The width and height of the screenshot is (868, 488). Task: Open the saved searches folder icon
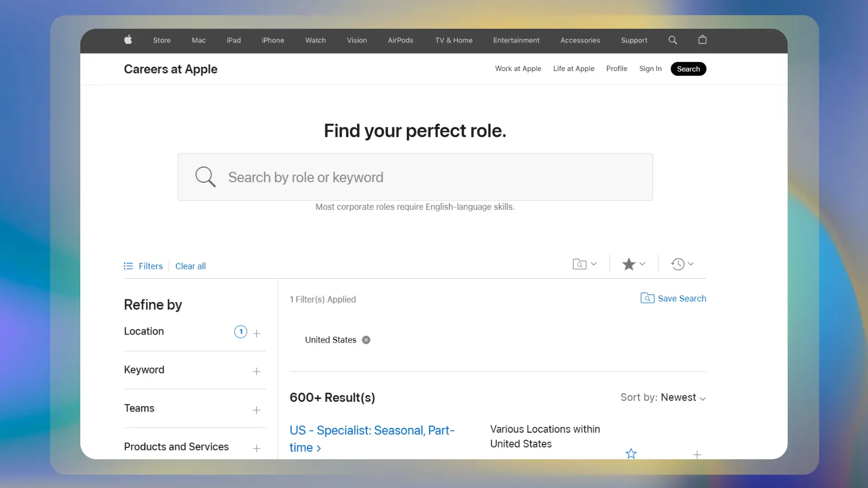pos(579,264)
